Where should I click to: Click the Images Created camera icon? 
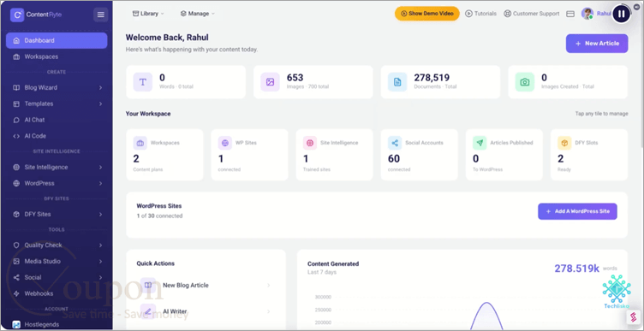(524, 82)
